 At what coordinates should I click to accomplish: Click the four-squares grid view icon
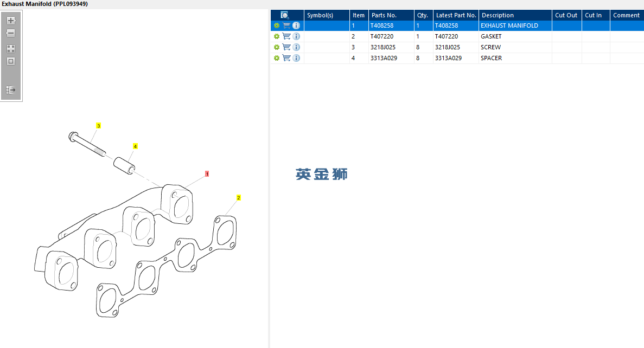pyautogui.click(x=11, y=48)
